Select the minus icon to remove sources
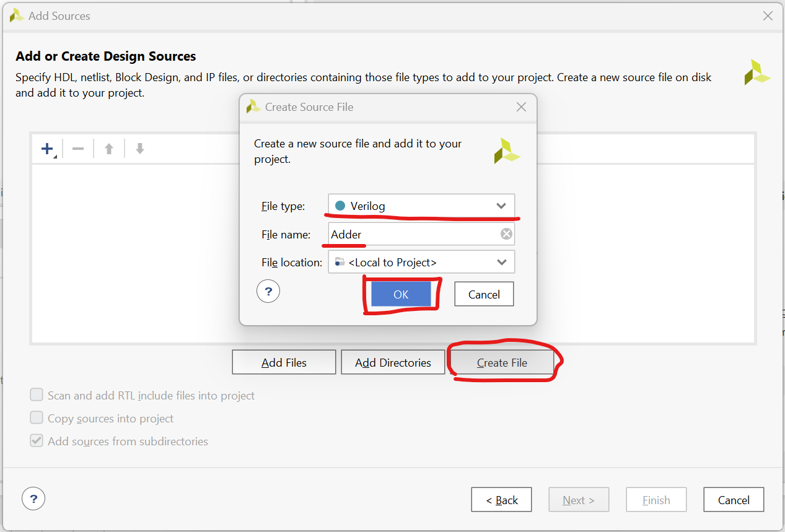This screenshot has height=532, width=785. [x=77, y=148]
